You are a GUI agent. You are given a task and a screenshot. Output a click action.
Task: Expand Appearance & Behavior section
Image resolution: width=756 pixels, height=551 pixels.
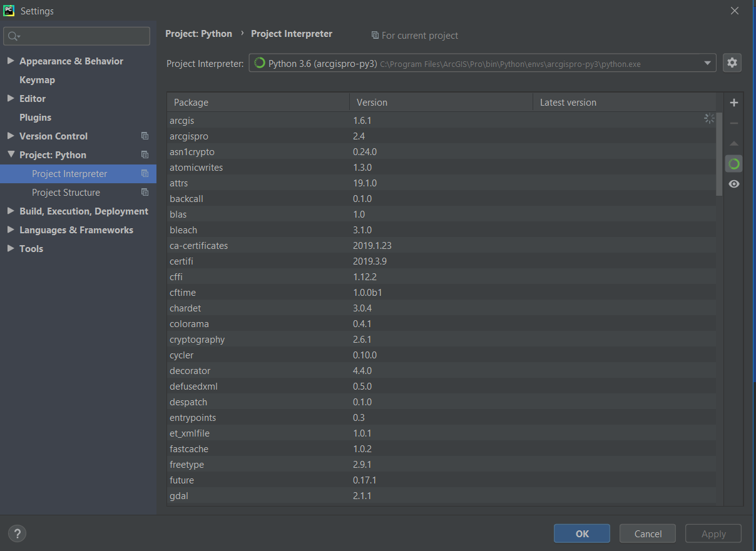(11, 61)
